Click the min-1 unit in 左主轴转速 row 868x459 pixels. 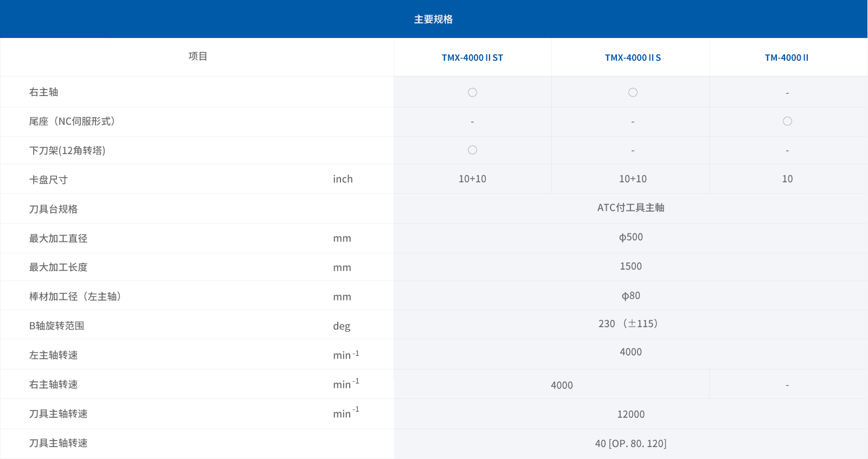(346, 355)
